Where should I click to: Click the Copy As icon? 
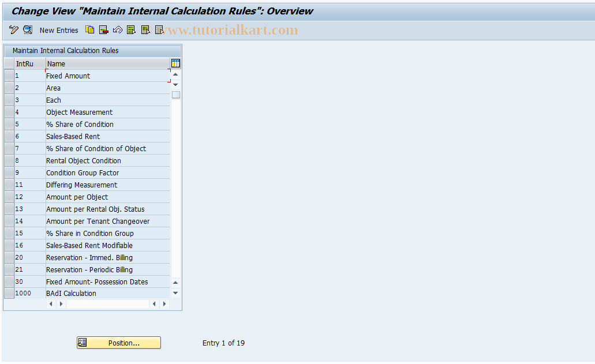(x=89, y=29)
